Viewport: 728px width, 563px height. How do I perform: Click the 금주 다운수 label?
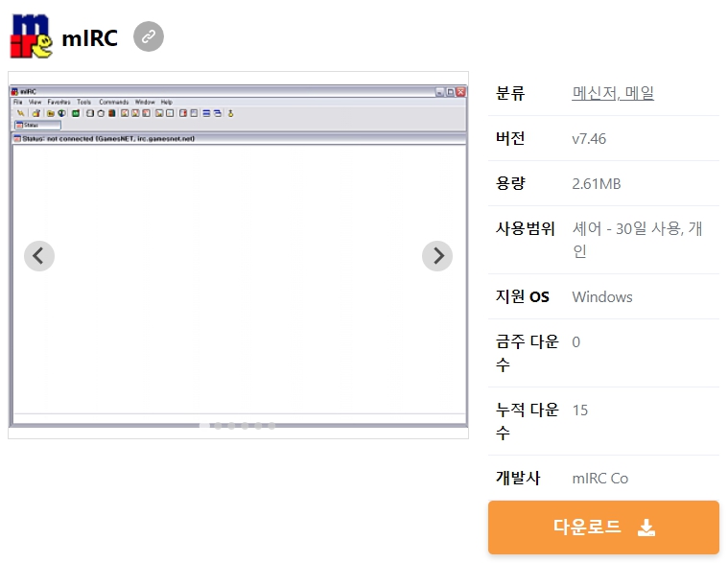click(528, 353)
